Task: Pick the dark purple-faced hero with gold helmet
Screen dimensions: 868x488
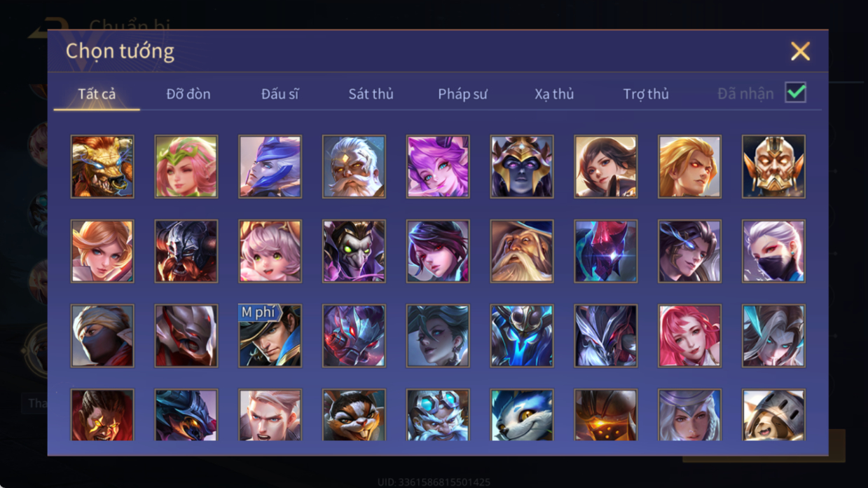Action: coord(522,167)
